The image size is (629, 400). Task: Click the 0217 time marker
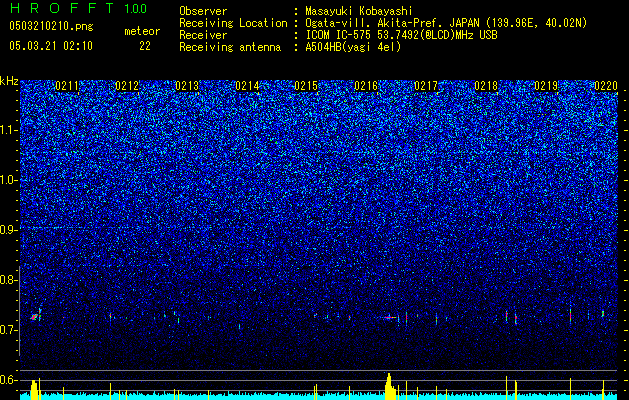tap(426, 86)
